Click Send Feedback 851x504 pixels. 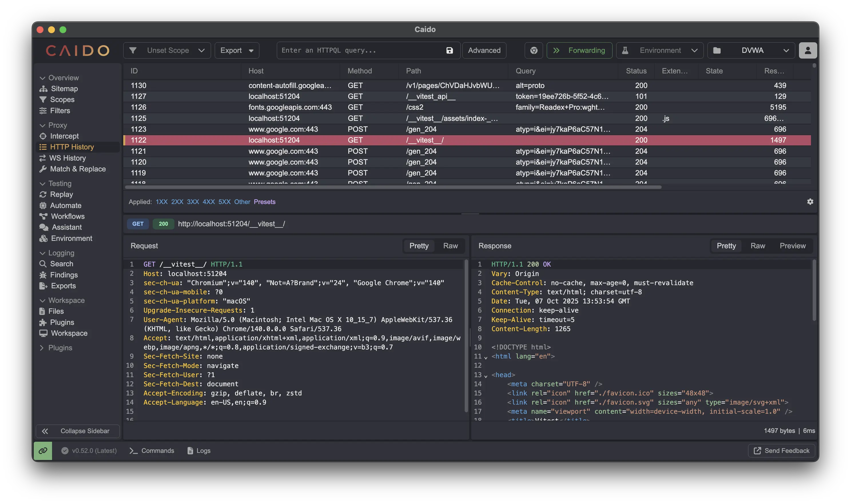coord(781,450)
